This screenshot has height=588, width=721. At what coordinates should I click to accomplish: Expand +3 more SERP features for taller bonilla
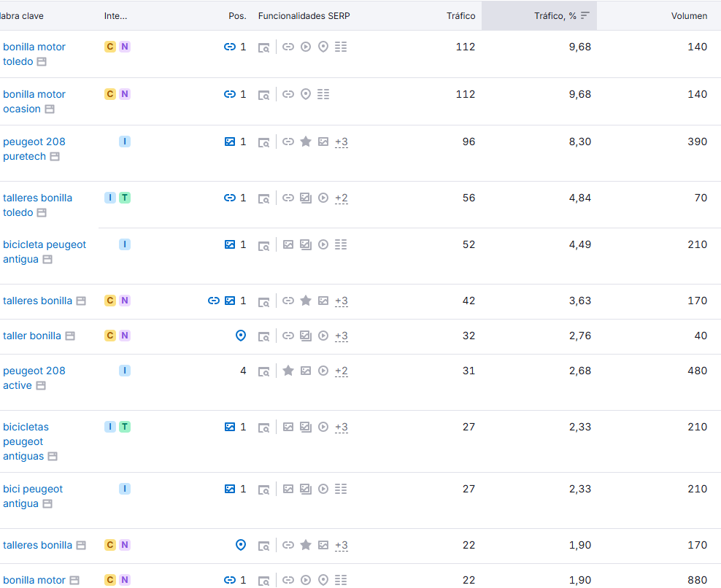[x=342, y=336]
